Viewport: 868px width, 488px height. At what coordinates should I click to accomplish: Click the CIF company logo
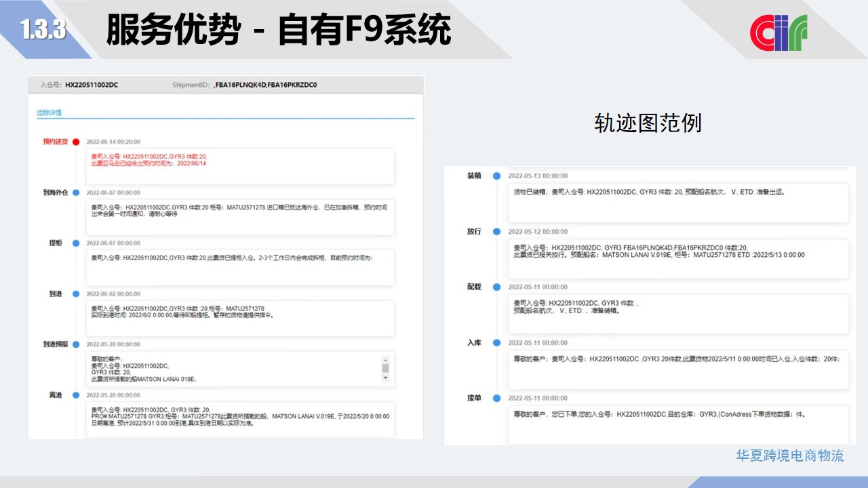(778, 32)
